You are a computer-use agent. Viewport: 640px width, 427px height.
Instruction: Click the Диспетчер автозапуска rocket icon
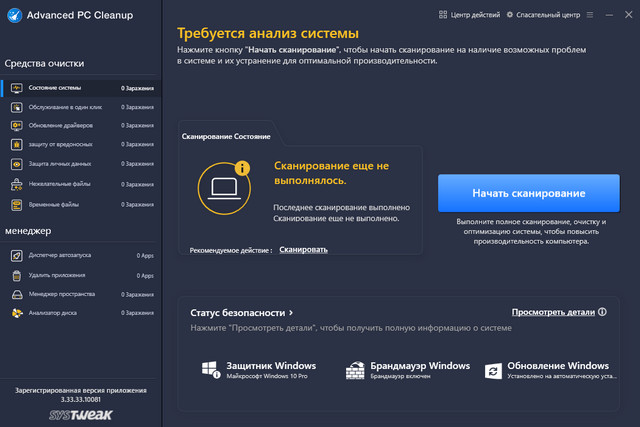point(16,256)
